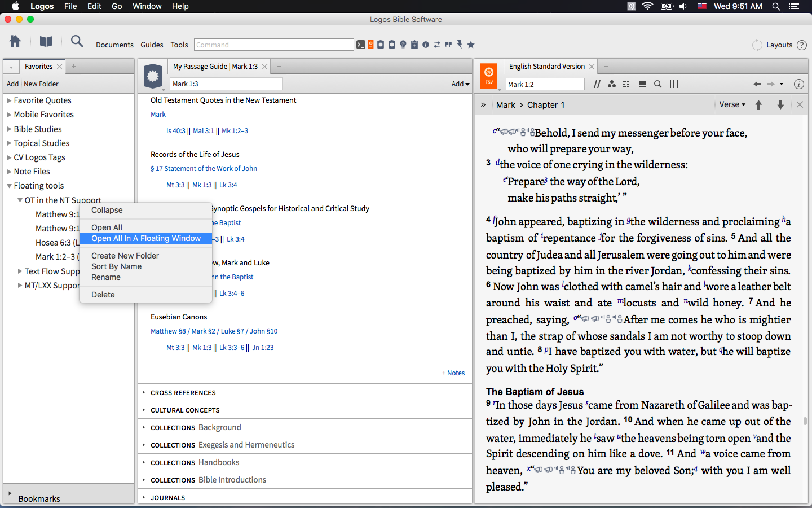Click the clipboard shortcut icon
The width and height of the screenshot is (812, 508).
point(414,45)
